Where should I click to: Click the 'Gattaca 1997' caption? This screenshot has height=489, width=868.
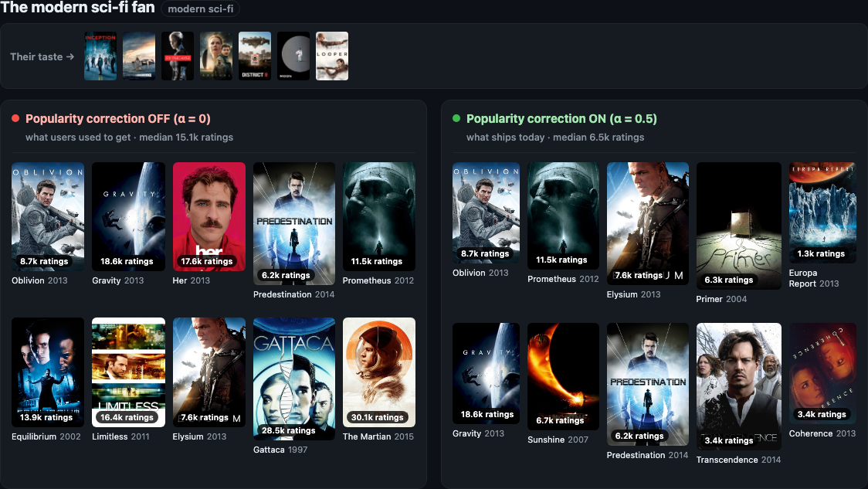pyautogui.click(x=280, y=450)
